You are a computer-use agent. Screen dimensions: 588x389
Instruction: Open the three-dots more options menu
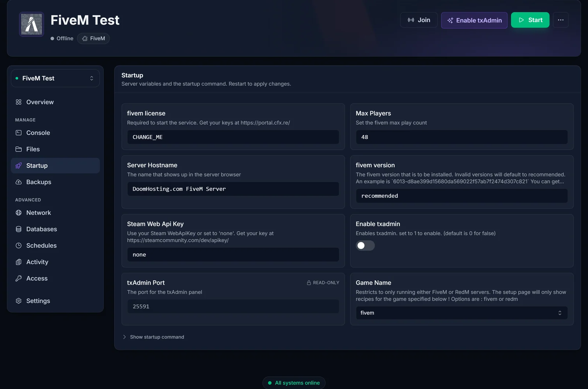(x=560, y=20)
